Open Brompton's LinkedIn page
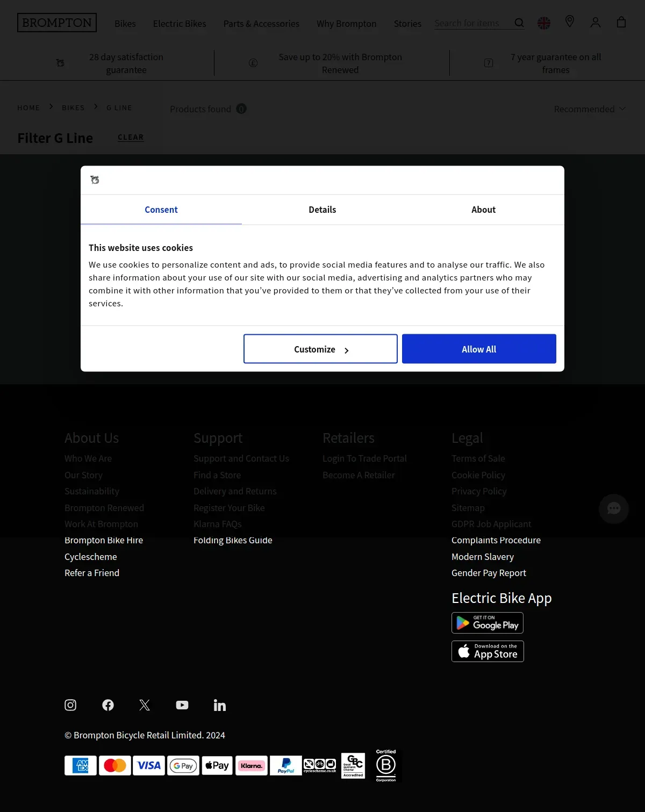This screenshot has height=812, width=645. (x=220, y=705)
